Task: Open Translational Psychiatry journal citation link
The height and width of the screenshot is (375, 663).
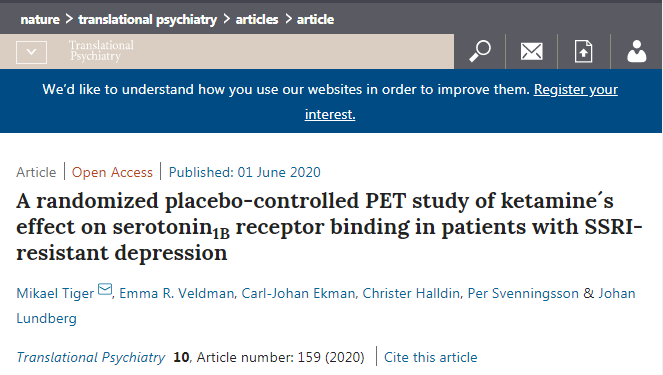Action: click(90, 358)
